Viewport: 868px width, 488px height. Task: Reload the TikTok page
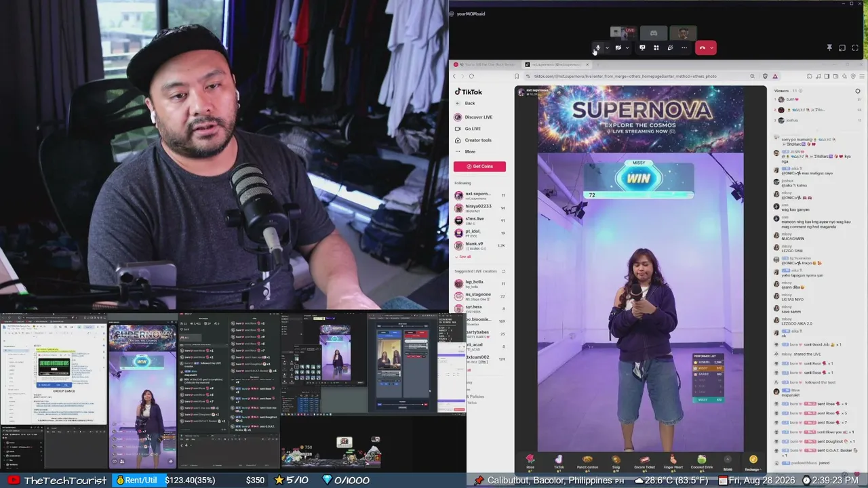(471, 76)
